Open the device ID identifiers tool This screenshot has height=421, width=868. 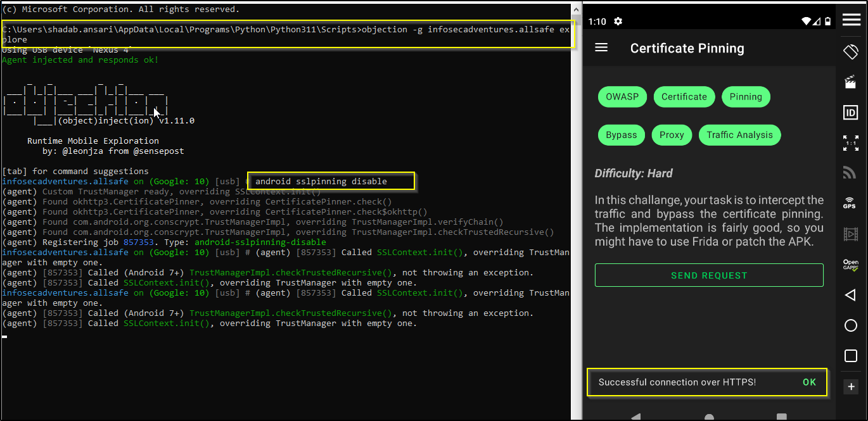click(x=850, y=113)
